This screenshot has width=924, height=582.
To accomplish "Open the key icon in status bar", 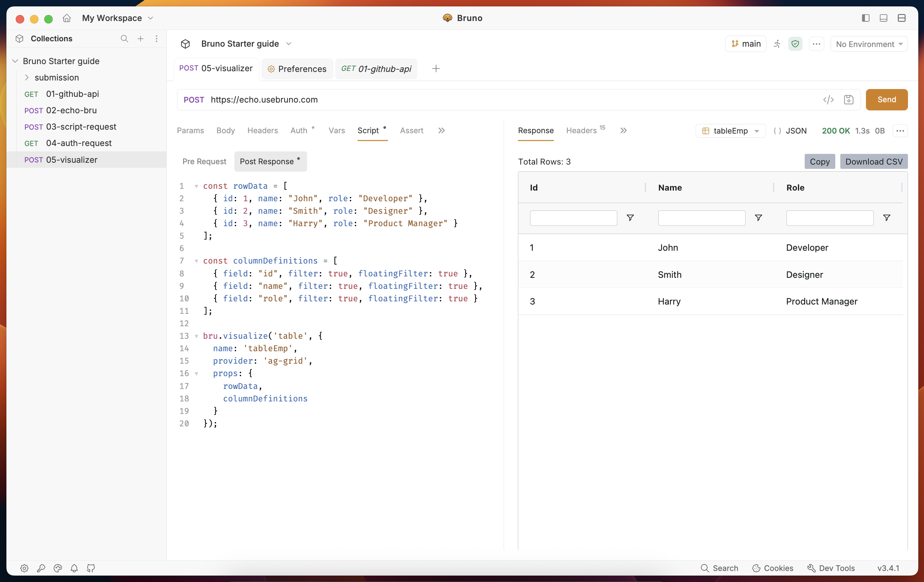I will click(41, 568).
